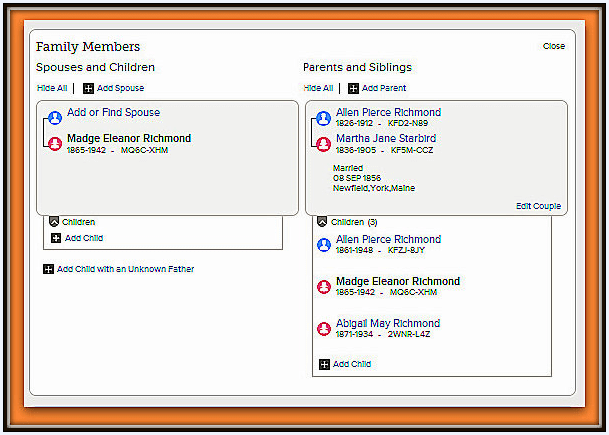
Task: Open father Allen Pierce Richmond KFD2-N89
Action: coord(388,112)
